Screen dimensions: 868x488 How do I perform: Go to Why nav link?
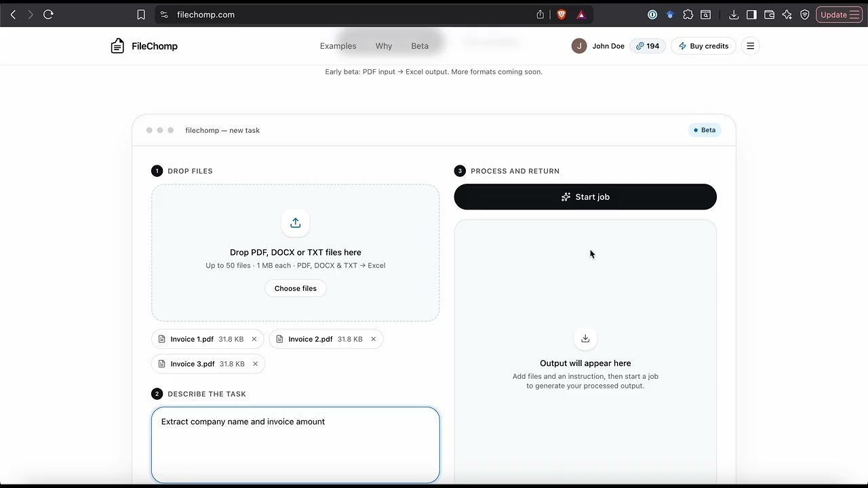384,46
